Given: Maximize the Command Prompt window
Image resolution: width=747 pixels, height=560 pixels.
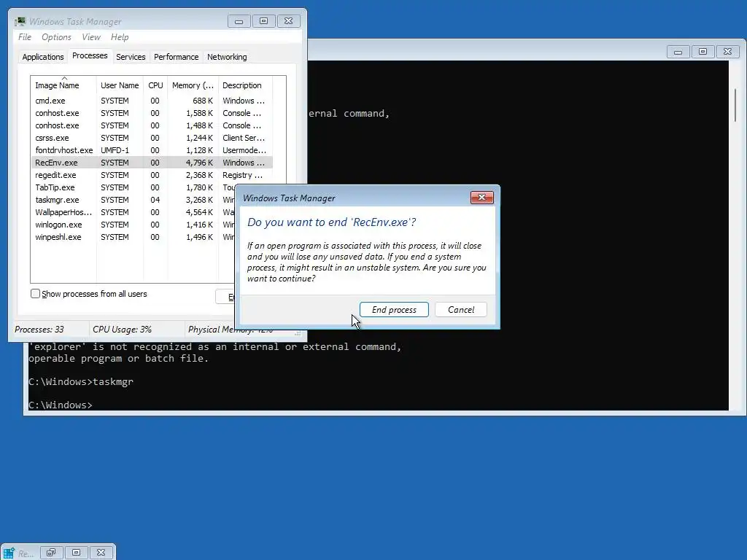Looking at the screenshot, I should pos(703,52).
